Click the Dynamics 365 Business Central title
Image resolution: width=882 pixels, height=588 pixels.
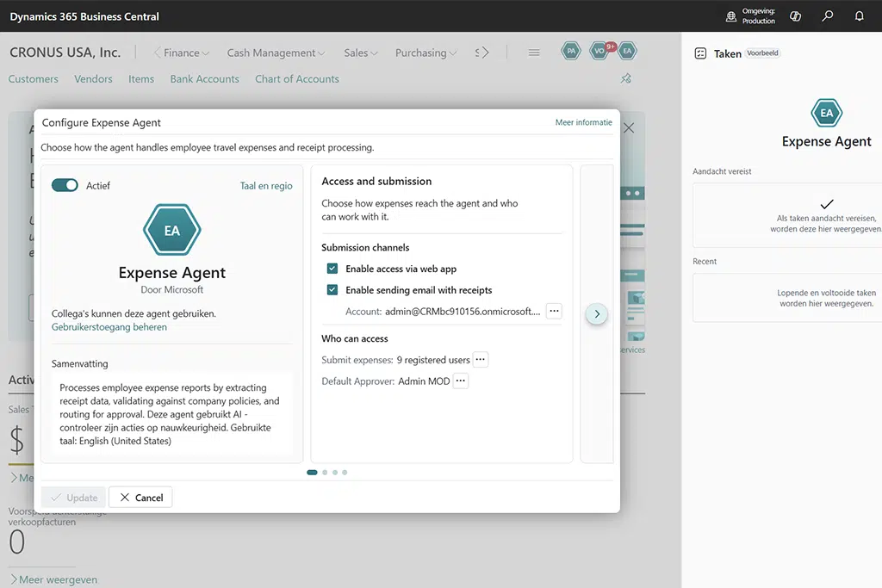84,16
